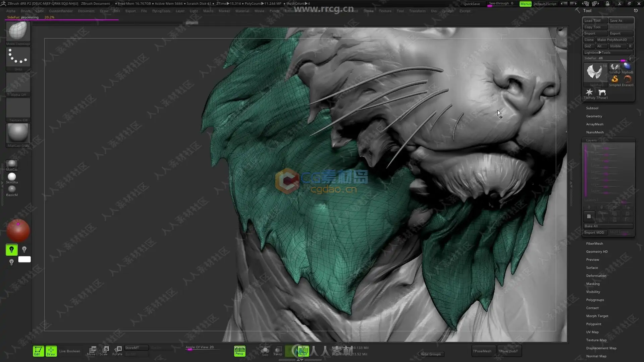The height and width of the screenshot is (362, 644).
Task: Expand the Polygroups section
Action: [x=595, y=300]
